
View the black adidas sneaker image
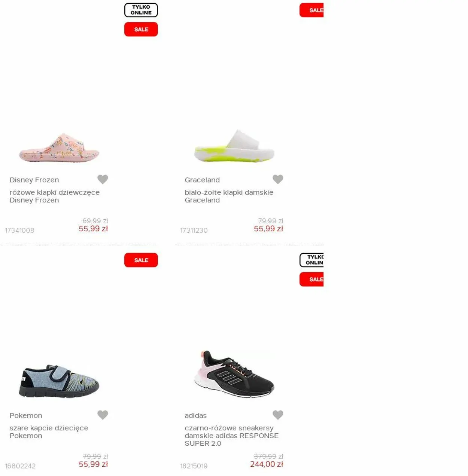click(x=234, y=374)
